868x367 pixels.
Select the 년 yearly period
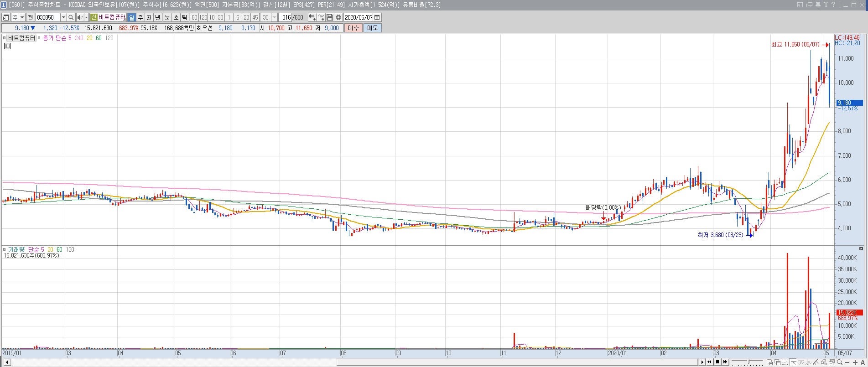(x=158, y=17)
